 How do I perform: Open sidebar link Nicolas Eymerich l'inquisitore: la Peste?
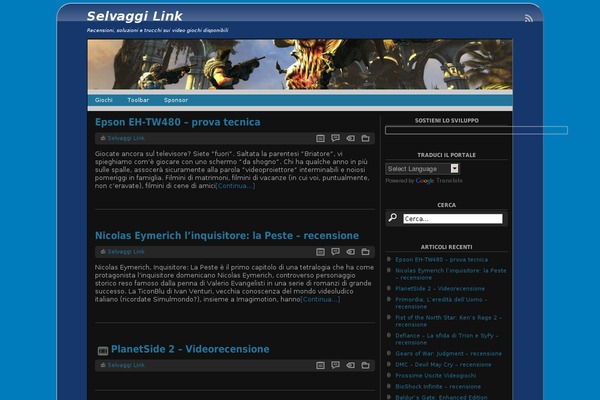(x=450, y=274)
